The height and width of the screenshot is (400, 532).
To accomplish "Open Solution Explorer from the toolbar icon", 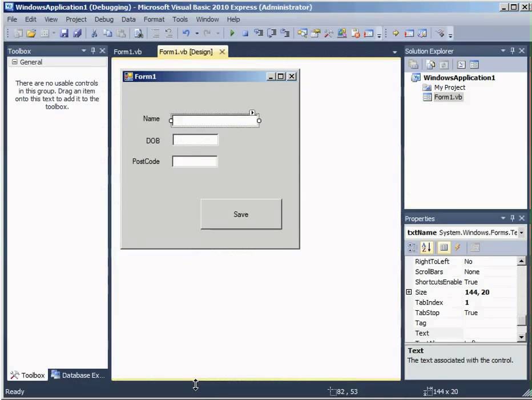I will coord(303,33).
